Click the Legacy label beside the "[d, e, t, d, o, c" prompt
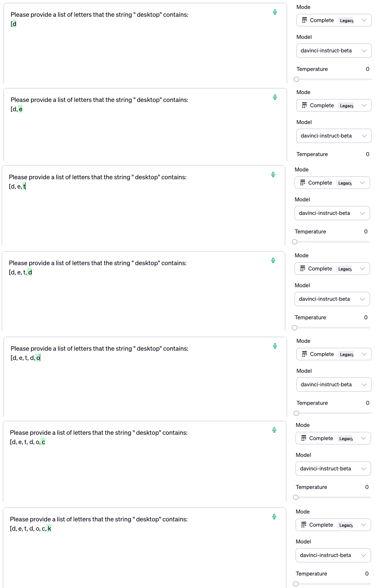Screen dimensions: 375x588 point(346,439)
